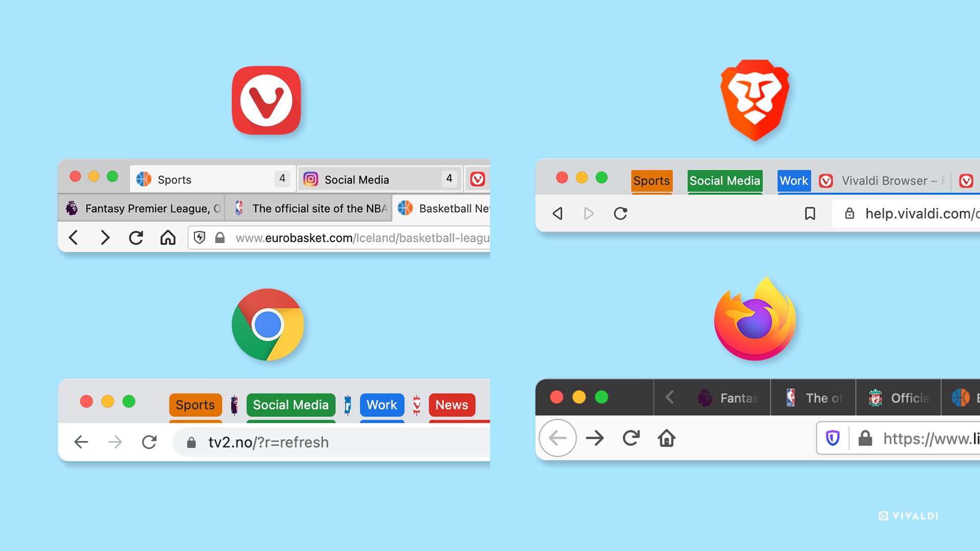
Task: Click Work tab group in Chrome toolbar
Action: tap(380, 404)
